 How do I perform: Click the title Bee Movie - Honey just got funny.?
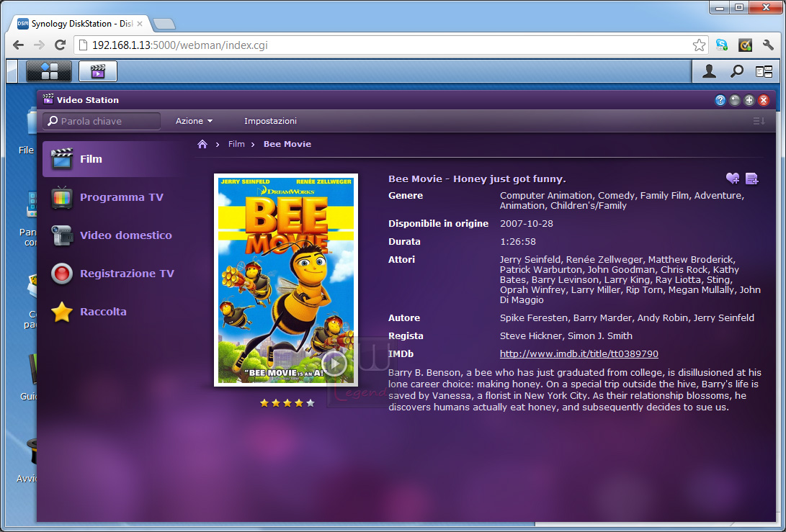(x=477, y=179)
